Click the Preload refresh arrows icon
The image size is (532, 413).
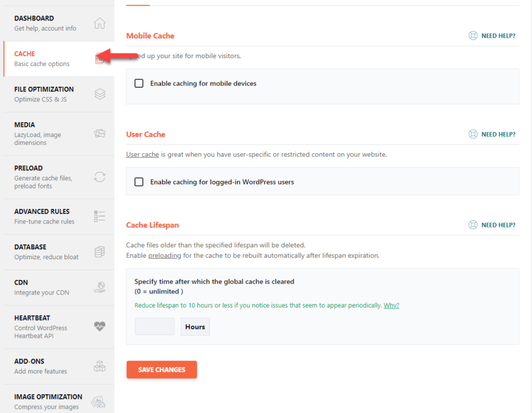tap(100, 177)
